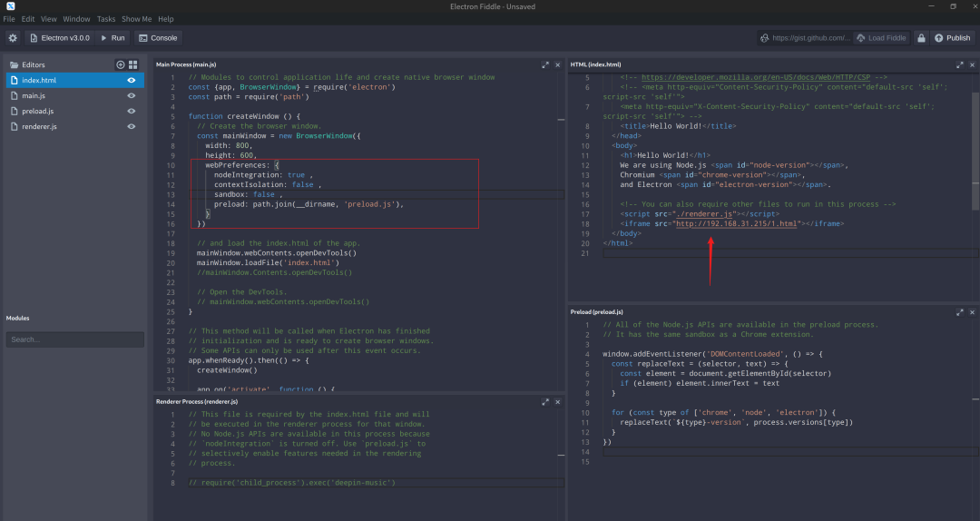Open settings with the gear icon
Screen dimensions: 980x521
(x=13, y=38)
